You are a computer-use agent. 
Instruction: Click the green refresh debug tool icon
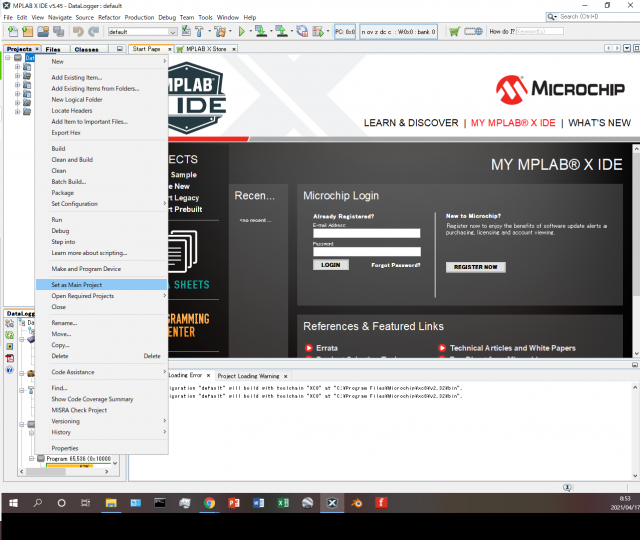point(9,335)
